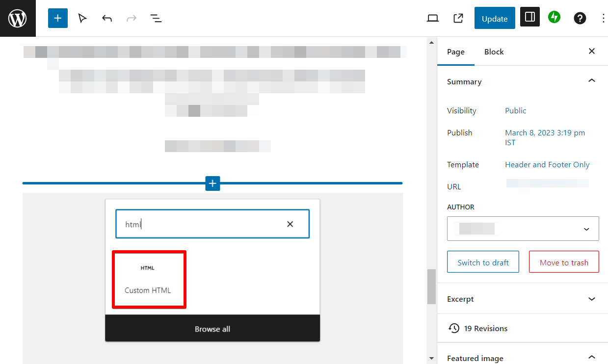The height and width of the screenshot is (364, 608).
Task: Undo the last change
Action: 106,18
